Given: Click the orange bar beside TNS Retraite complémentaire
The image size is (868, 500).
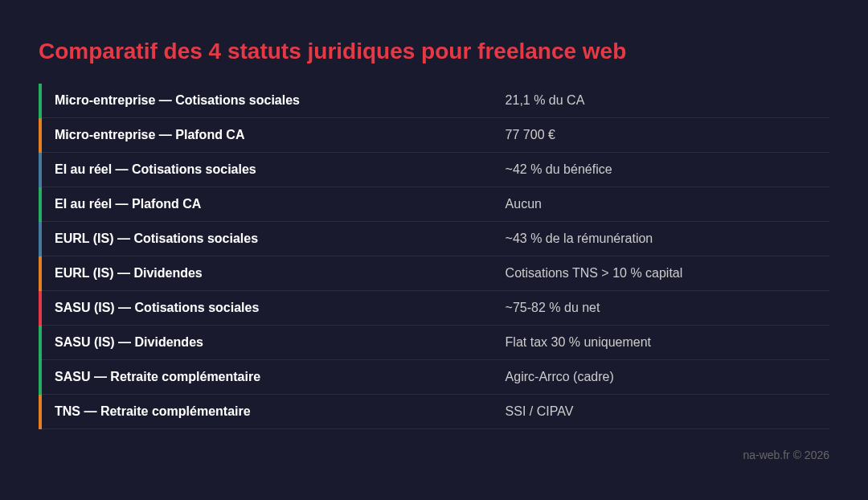Looking at the screenshot, I should tap(41, 412).
